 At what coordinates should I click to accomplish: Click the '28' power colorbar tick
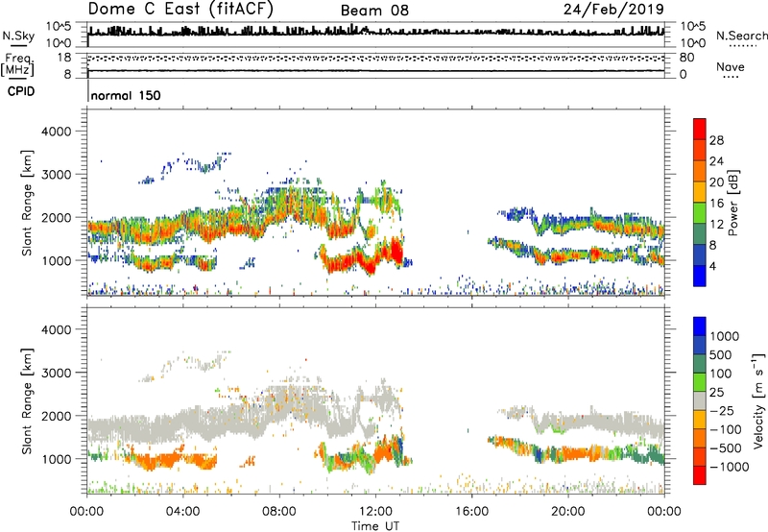[x=716, y=140]
